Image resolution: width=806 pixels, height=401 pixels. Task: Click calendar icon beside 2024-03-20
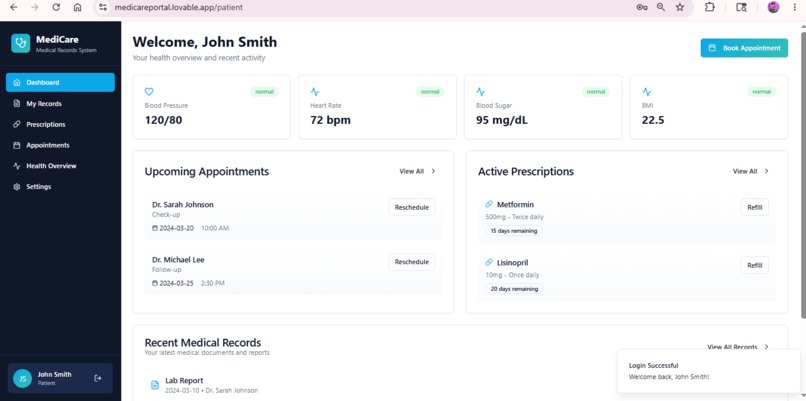[155, 228]
